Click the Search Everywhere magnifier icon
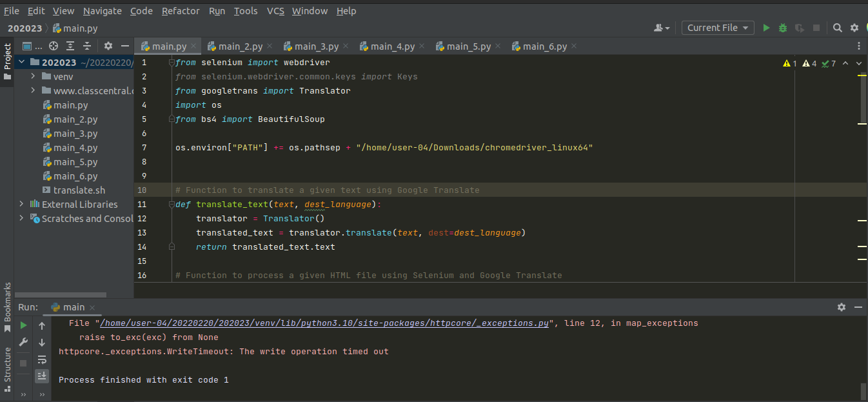 pyautogui.click(x=836, y=28)
